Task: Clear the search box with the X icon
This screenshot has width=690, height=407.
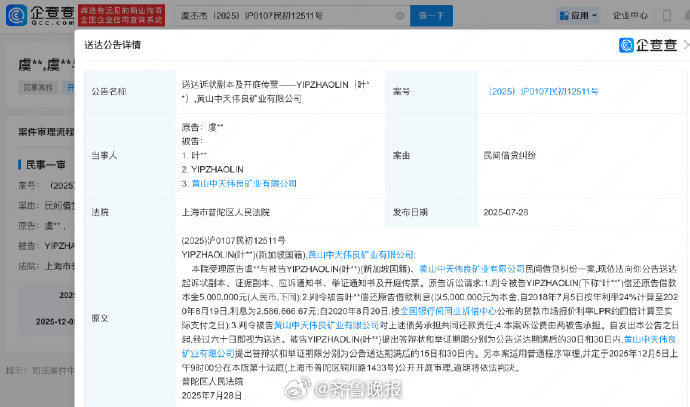Action: pyautogui.click(x=400, y=16)
